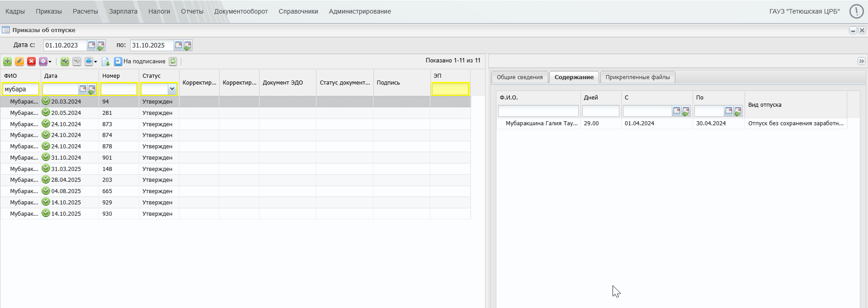Click the Ф.И.О. filter field in right panel
The height and width of the screenshot is (308, 868).
point(538,111)
